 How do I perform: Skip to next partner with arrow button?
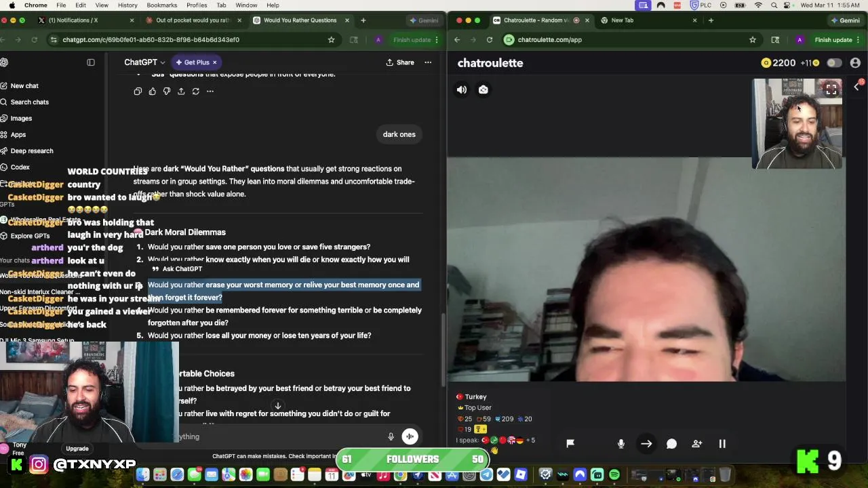646,443
